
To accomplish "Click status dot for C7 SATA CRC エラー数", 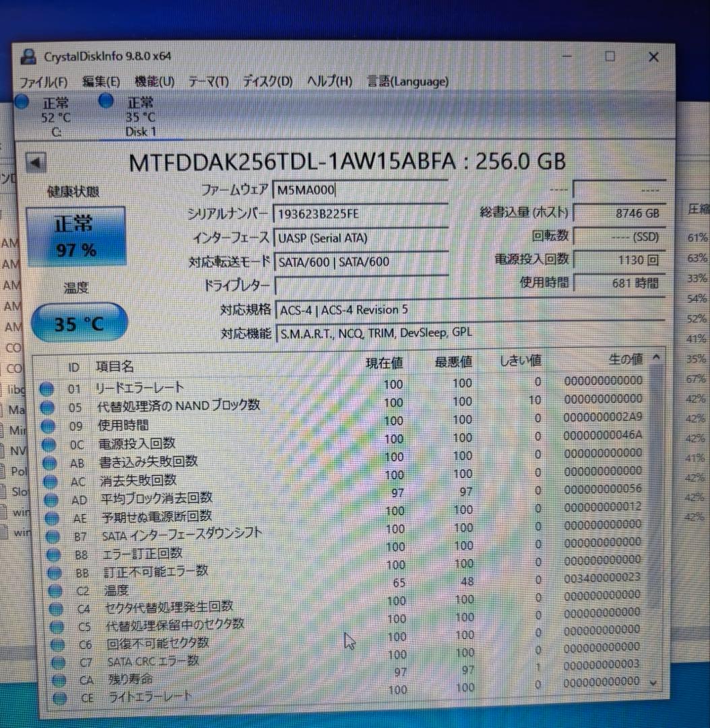I will [x=59, y=662].
